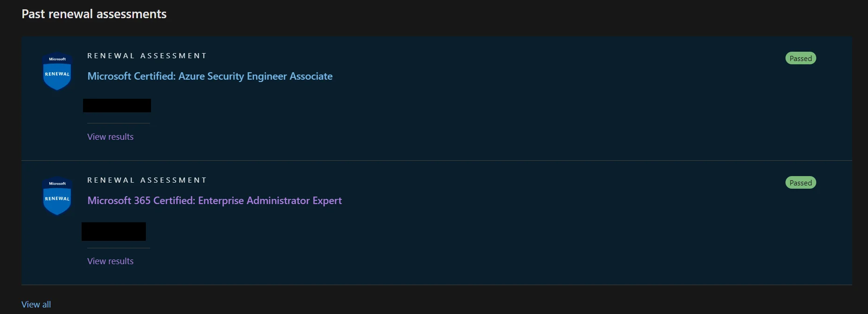Click the redacted date area on the Azure card
Screen dimensions: 868x314
pyautogui.click(x=117, y=105)
